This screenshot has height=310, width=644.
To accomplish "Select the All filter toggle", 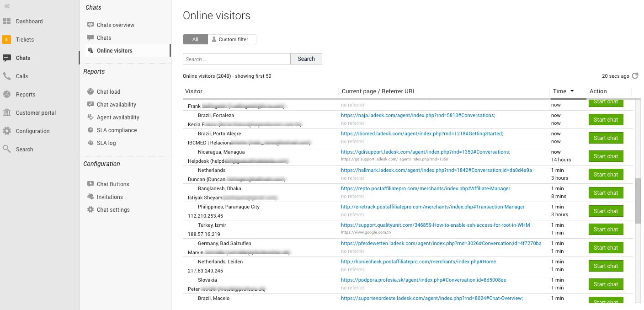I will click(x=195, y=39).
